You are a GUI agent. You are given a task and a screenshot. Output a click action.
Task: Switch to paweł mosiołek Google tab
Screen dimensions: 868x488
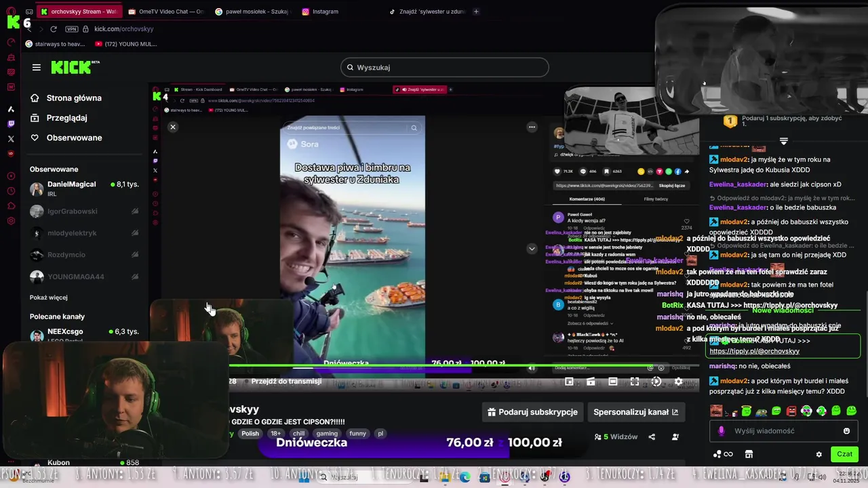click(252, 12)
